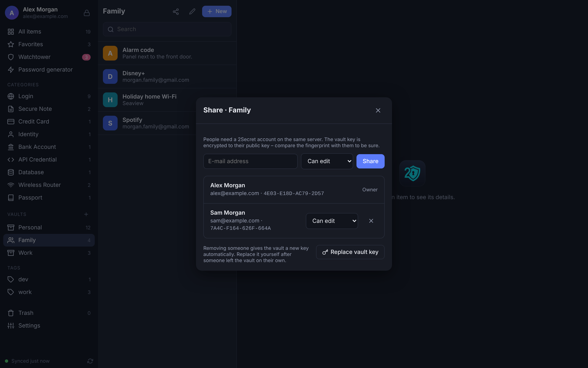Select the API Credential category

pyautogui.click(x=49, y=160)
